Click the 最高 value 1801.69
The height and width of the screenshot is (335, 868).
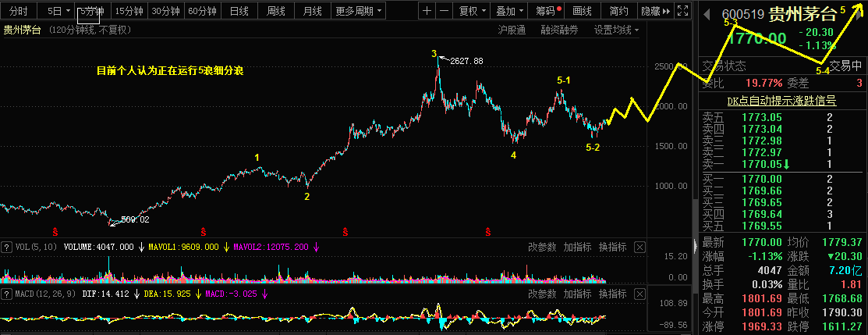[760, 298]
